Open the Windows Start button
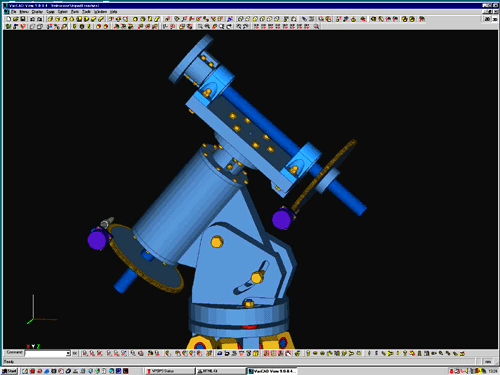 (x=10, y=371)
